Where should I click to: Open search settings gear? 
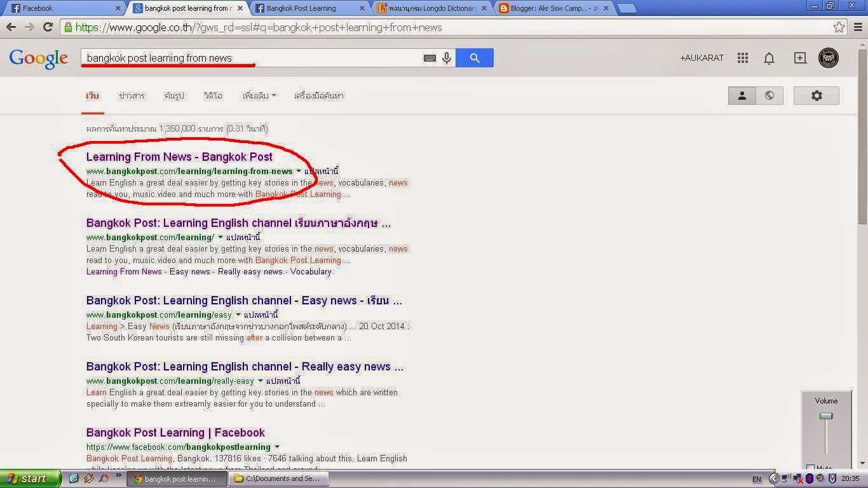pyautogui.click(x=817, y=95)
